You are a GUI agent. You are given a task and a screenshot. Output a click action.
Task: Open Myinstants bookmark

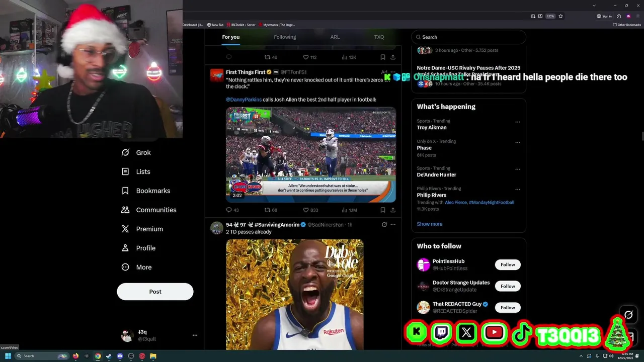pyautogui.click(x=276, y=25)
